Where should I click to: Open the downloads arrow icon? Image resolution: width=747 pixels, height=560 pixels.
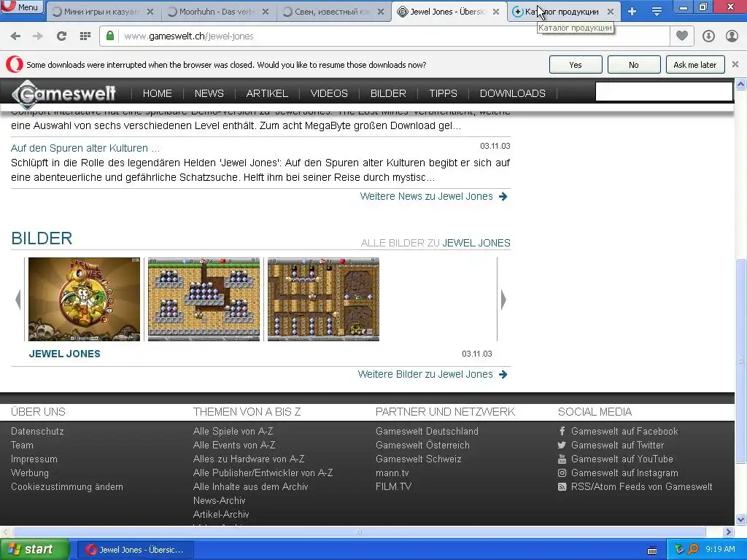708,36
